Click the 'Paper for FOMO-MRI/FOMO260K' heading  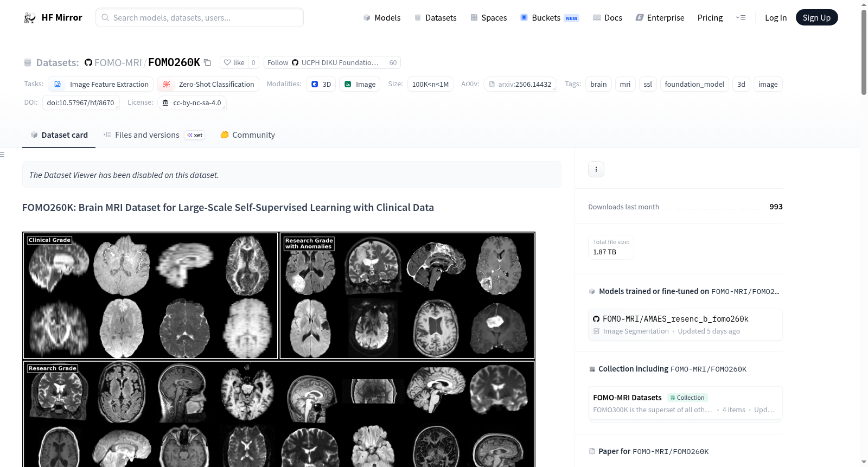point(654,451)
